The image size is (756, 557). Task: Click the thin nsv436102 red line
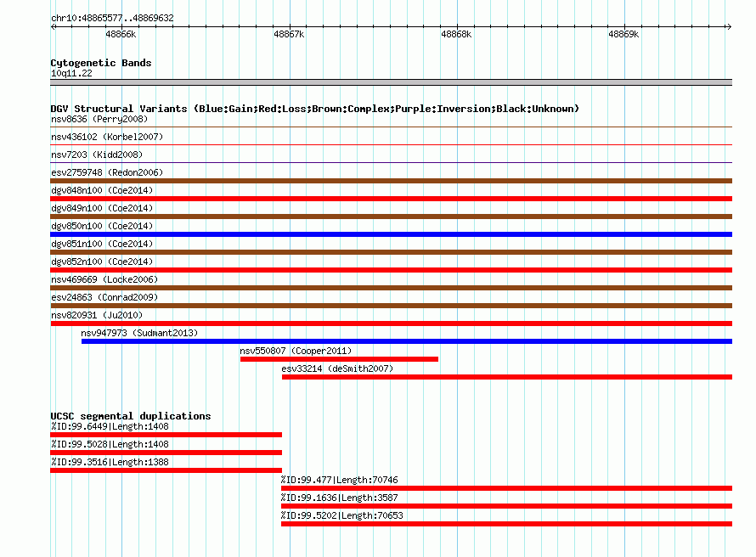pos(391,144)
